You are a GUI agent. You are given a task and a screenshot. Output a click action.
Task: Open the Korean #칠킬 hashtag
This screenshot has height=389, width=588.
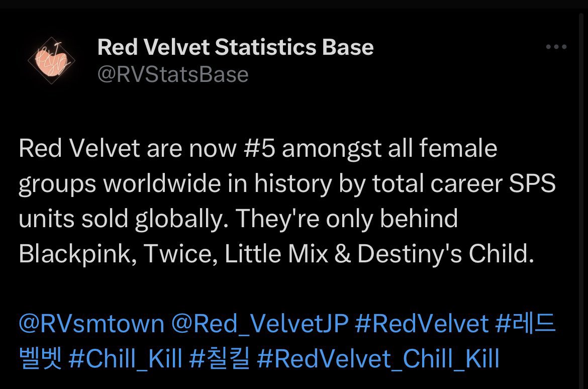[x=220, y=358]
